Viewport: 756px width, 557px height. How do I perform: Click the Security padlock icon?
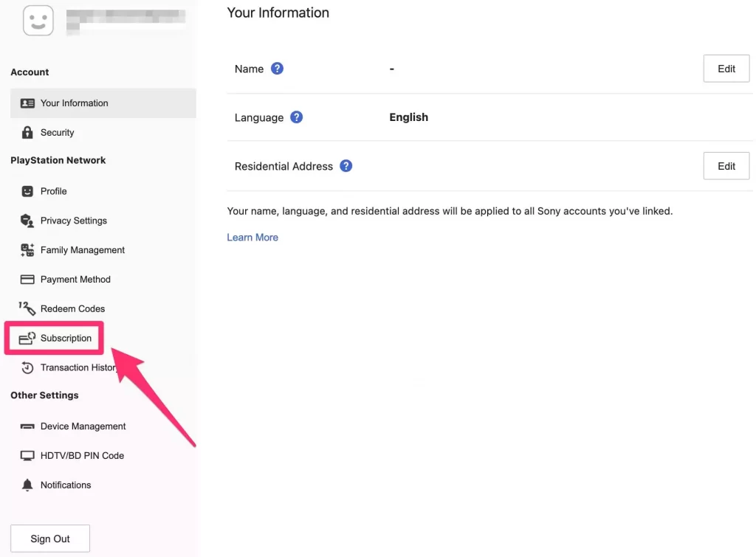point(27,133)
